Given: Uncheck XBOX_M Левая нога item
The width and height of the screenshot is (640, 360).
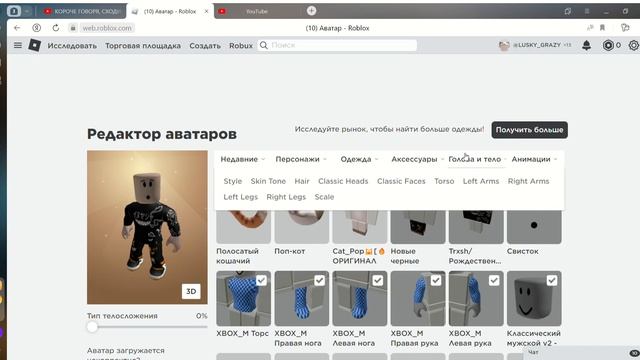Looking at the screenshot, I should [378, 280].
